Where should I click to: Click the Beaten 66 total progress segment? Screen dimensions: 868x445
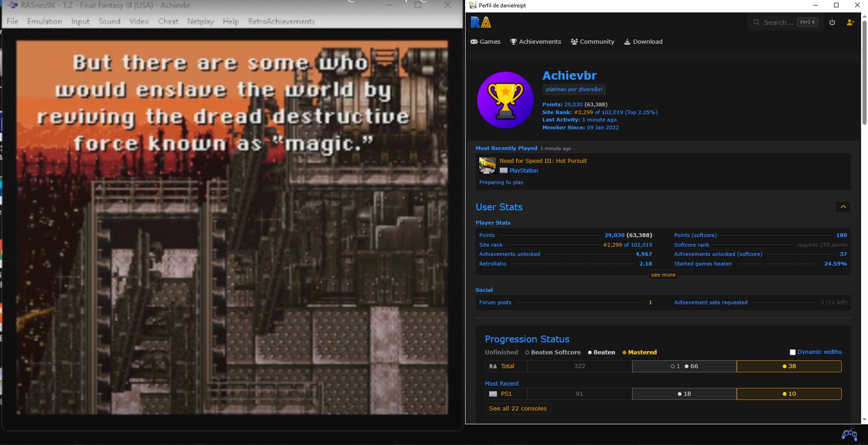(684, 366)
